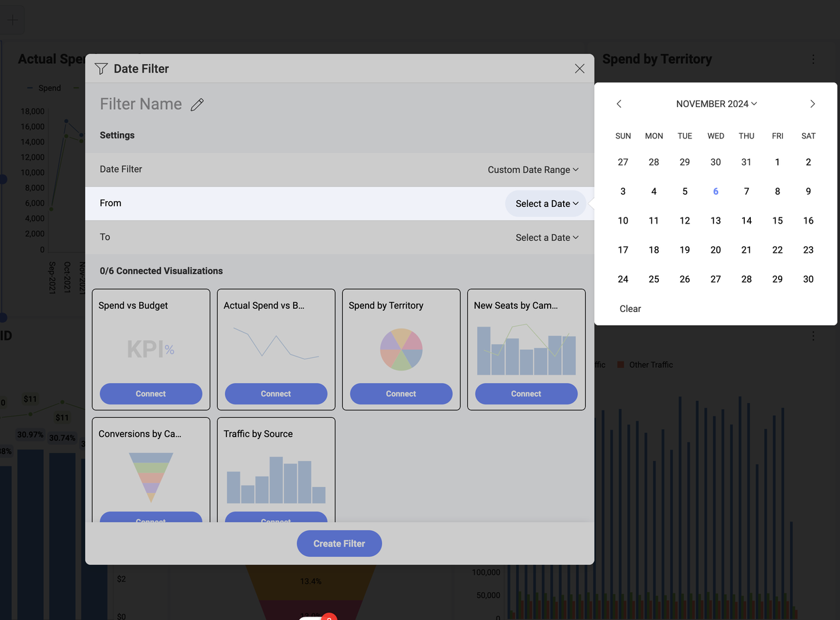840x620 pixels.
Task: Select the funnel thumbnail for Conversions by Campaign
Action: [151, 478]
